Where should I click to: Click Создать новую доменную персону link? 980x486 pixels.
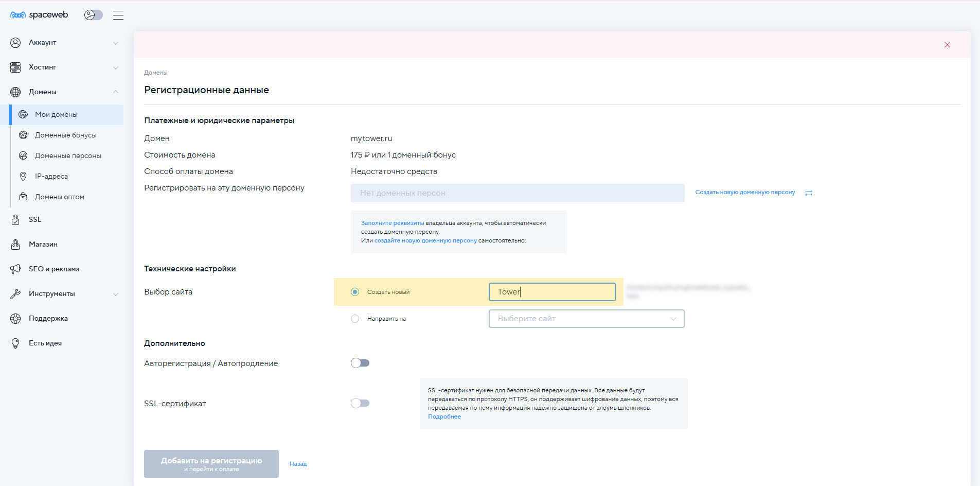click(744, 193)
